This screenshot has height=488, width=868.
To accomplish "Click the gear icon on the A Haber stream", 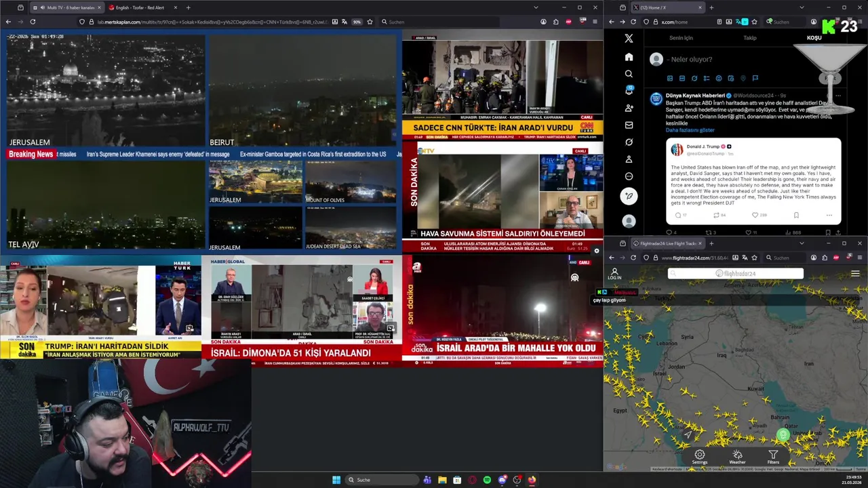I will 597,251.
